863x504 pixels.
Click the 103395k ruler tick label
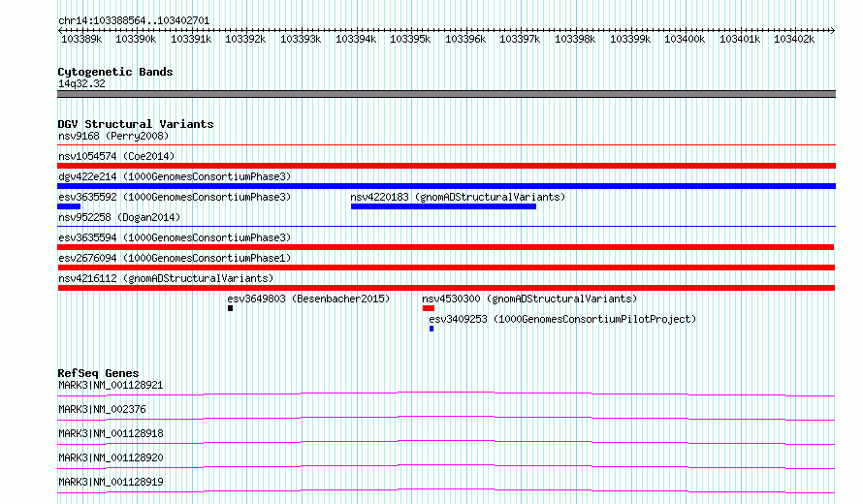[410, 39]
